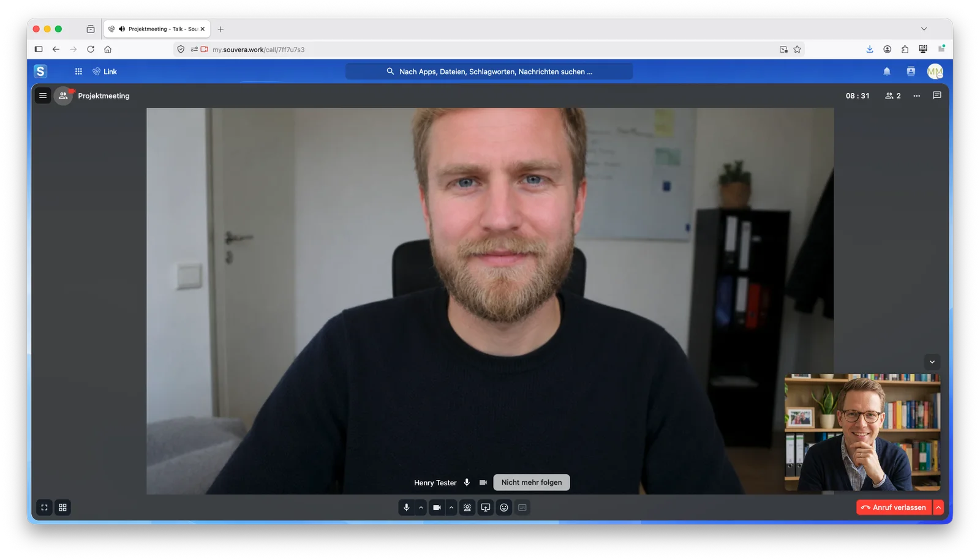The image size is (980, 560).
Task: Collapse the self-view video with chevron
Action: tap(932, 362)
